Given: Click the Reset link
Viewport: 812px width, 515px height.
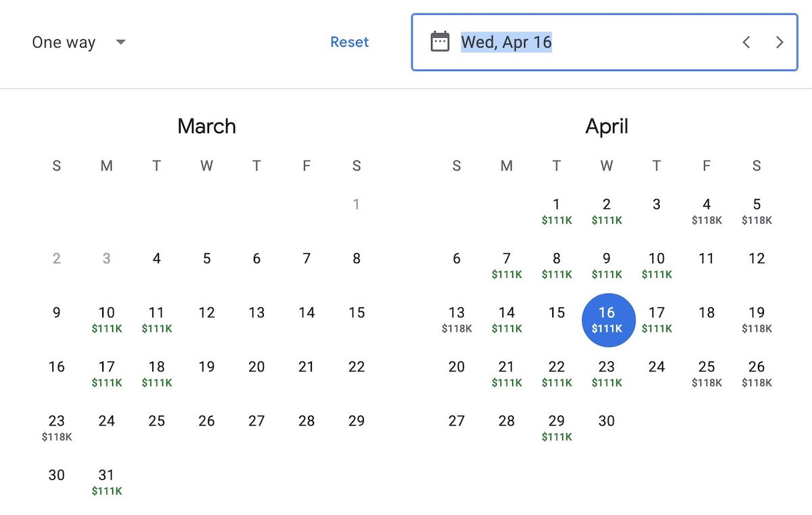Looking at the screenshot, I should 349,42.
